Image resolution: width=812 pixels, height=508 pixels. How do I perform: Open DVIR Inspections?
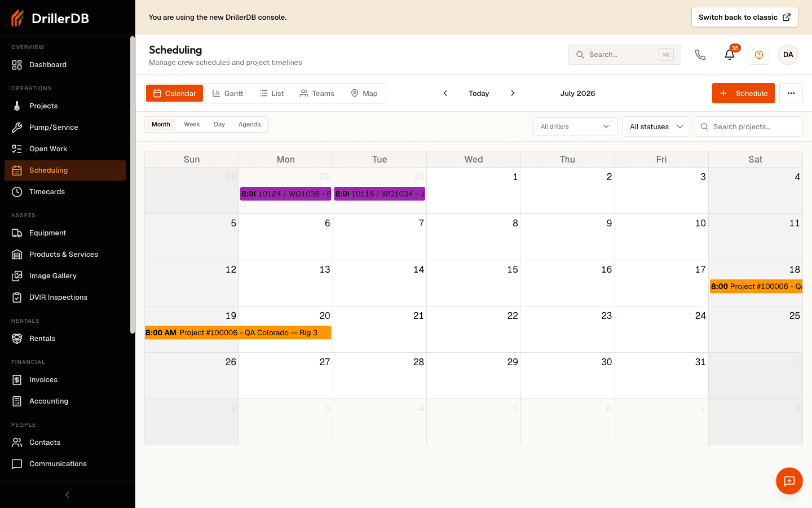pos(65,297)
